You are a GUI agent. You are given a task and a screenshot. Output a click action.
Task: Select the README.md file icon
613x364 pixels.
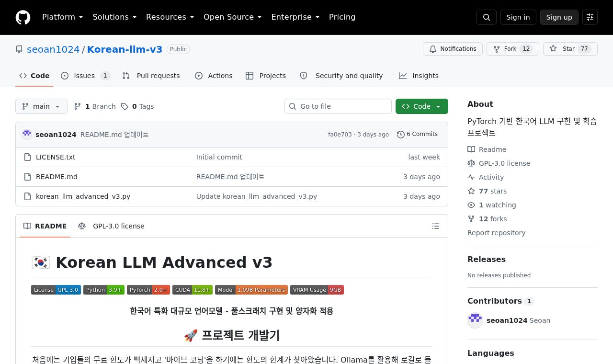[28, 177]
